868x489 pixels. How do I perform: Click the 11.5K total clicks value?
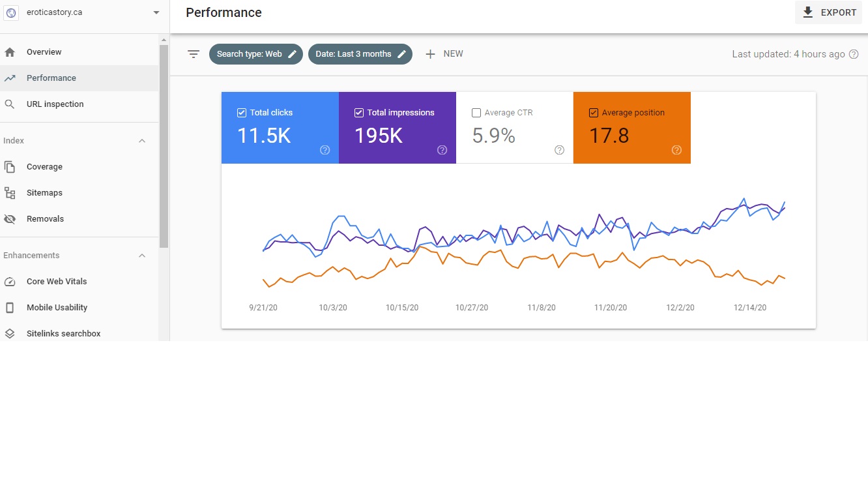(x=264, y=136)
